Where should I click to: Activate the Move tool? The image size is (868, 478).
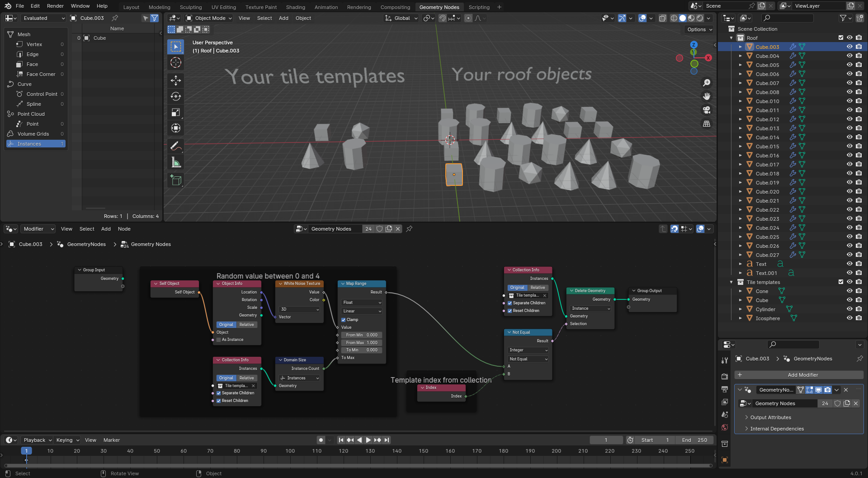[176, 80]
